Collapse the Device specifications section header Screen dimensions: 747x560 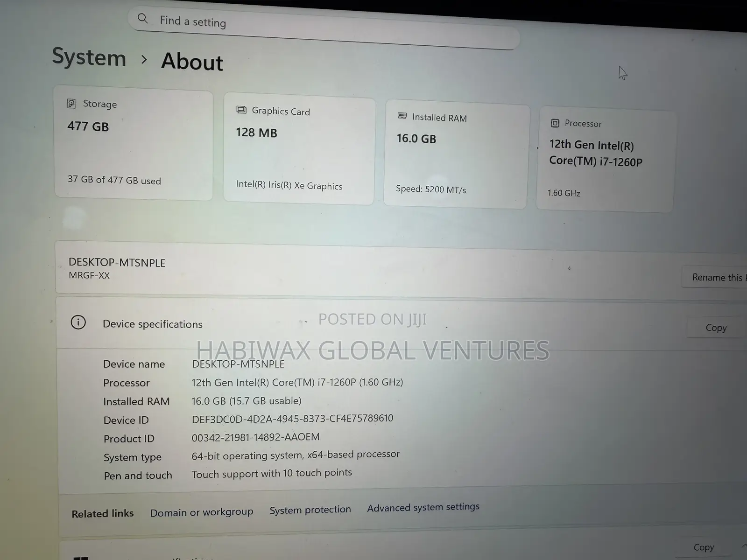click(402, 324)
